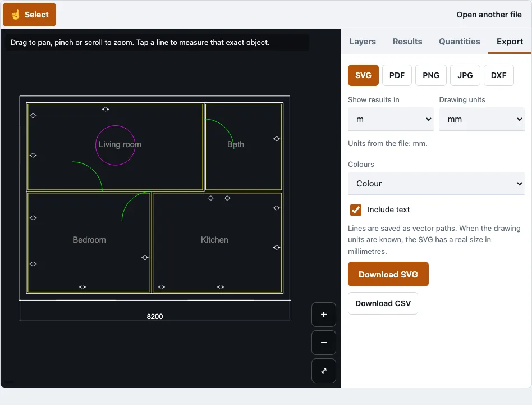Select the Export tab
This screenshot has width=532, height=405.
point(510,42)
